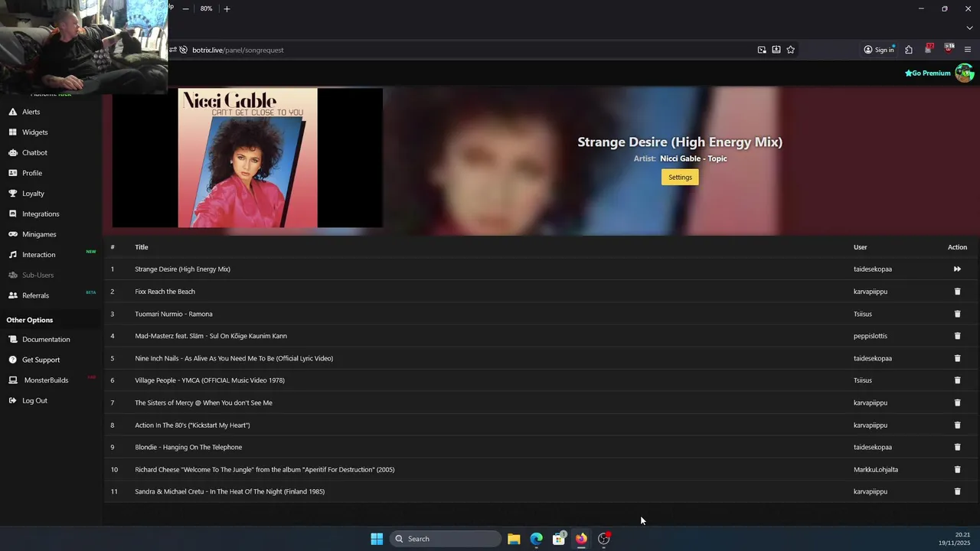Click the User column header
Viewport: 980px width, 551px height.
[x=861, y=247]
